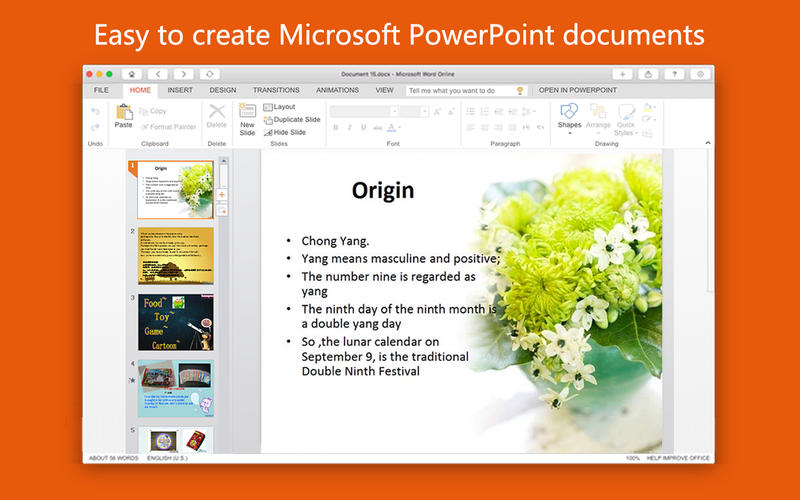Click the home icon in window toolbar
Image resolution: width=800 pixels, height=500 pixels.
132,74
